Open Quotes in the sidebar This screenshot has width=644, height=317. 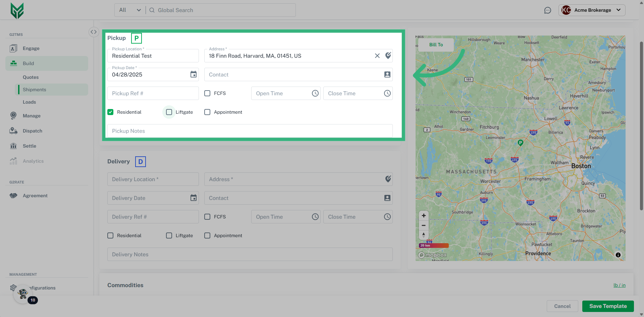point(31,77)
